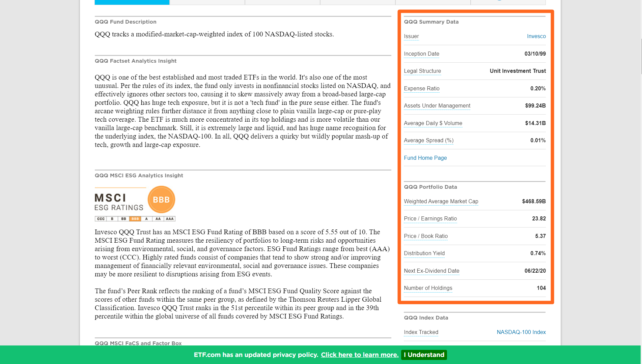Click the QQQ MSCI ESG Analytics Insight heading
Image resolution: width=642 pixels, height=364 pixels.
tap(139, 176)
